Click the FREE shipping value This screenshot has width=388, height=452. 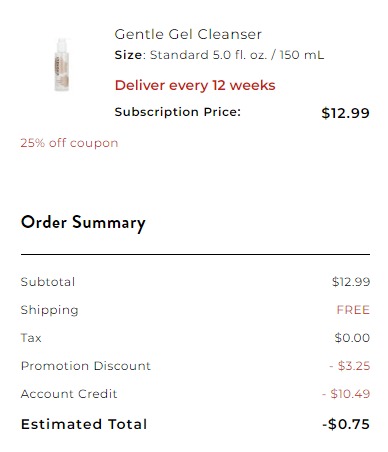point(353,310)
